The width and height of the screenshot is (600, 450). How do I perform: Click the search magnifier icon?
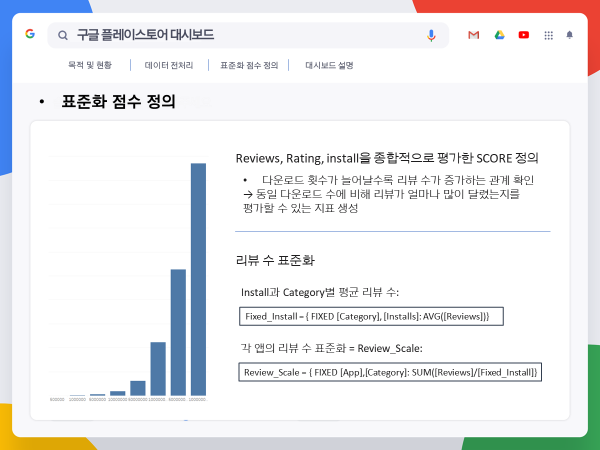click(63, 35)
